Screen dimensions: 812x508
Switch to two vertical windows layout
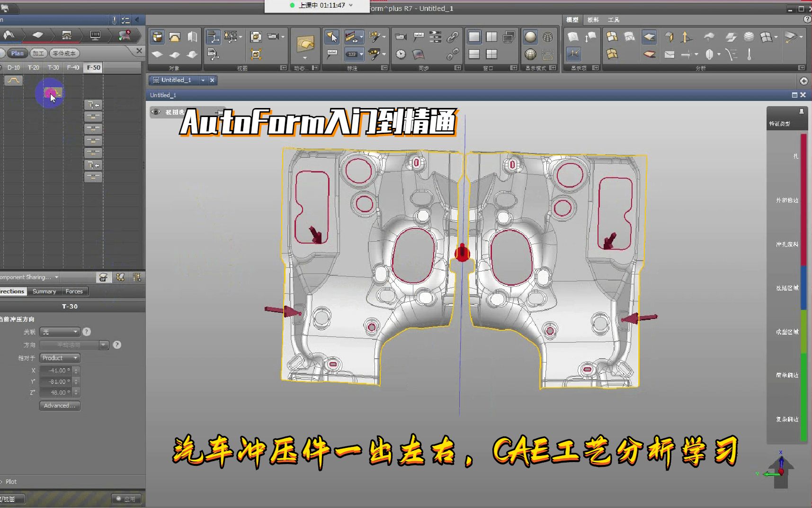click(x=491, y=37)
